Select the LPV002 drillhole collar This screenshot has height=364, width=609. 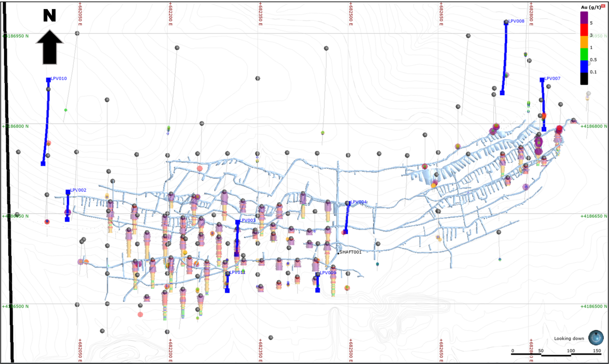click(x=68, y=192)
